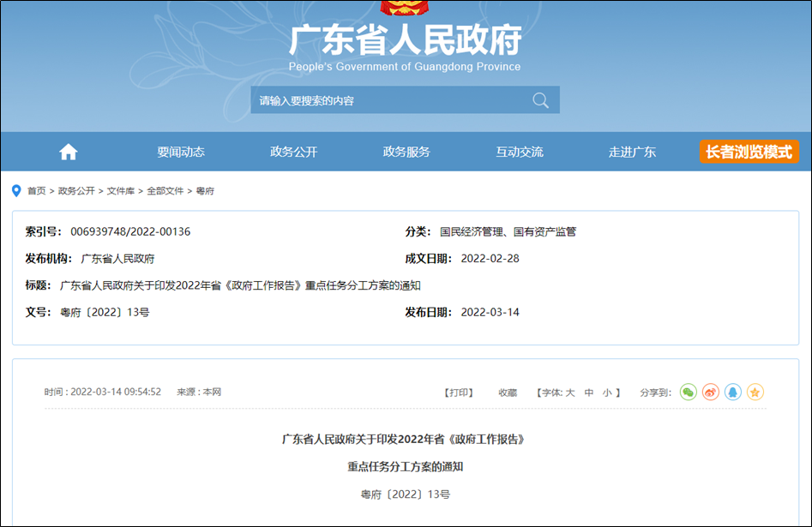Click the 成文日期 value 2022-02-28
This screenshot has height=527, width=812.
(490, 258)
